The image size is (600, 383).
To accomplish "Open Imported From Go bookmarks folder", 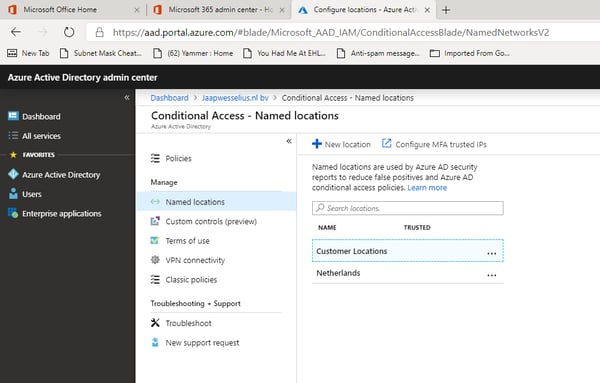I will click(x=470, y=53).
